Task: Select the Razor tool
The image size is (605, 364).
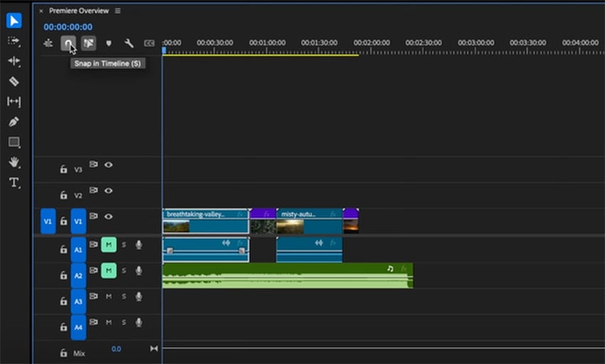Action: 14,81
